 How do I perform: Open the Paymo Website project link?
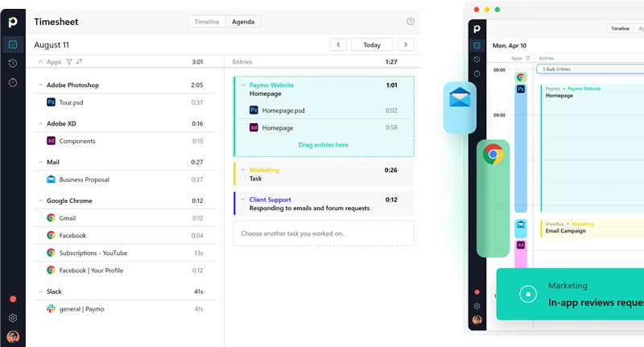tap(271, 85)
